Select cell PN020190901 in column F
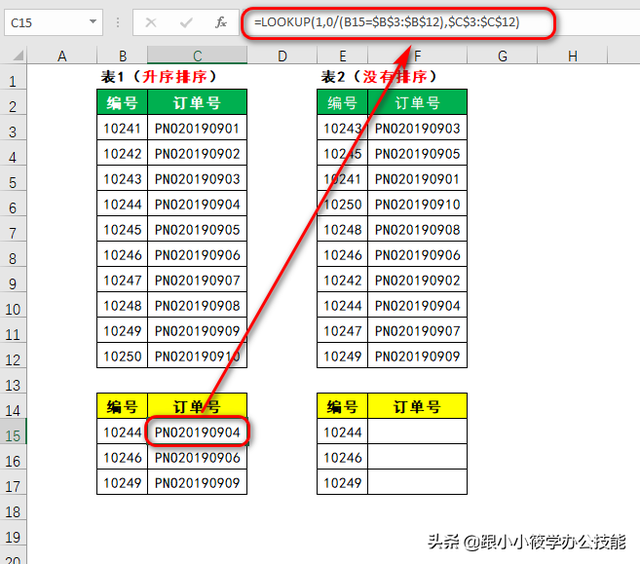 pos(417,178)
